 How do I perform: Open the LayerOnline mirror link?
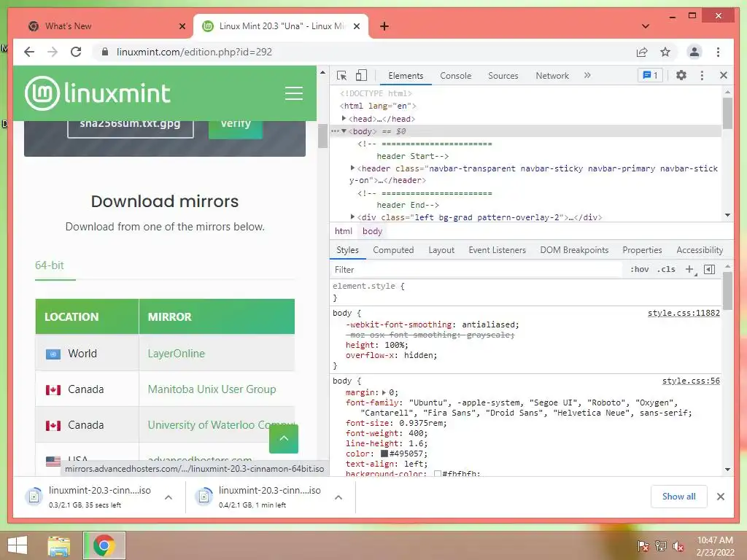coord(177,354)
